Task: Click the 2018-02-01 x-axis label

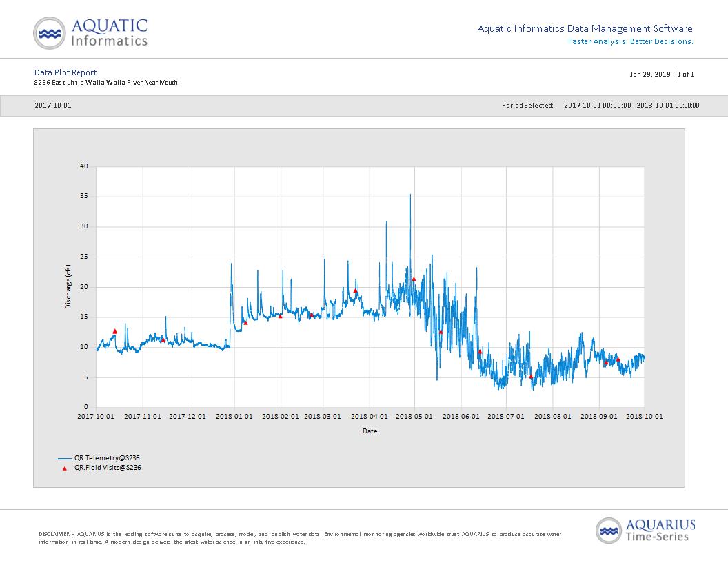Action: (x=281, y=416)
